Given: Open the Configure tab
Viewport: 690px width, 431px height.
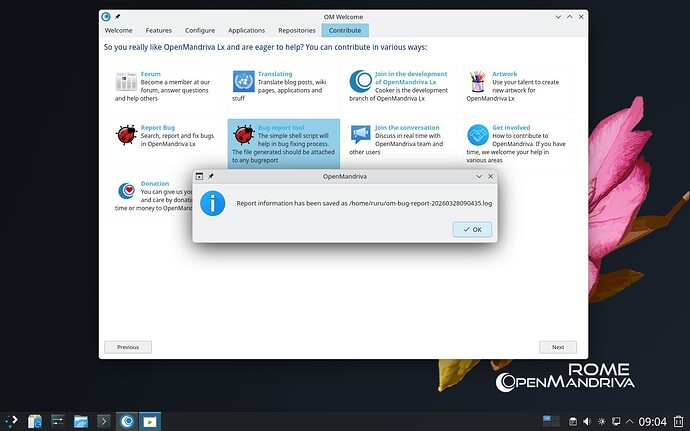Looking at the screenshot, I should pyautogui.click(x=200, y=30).
